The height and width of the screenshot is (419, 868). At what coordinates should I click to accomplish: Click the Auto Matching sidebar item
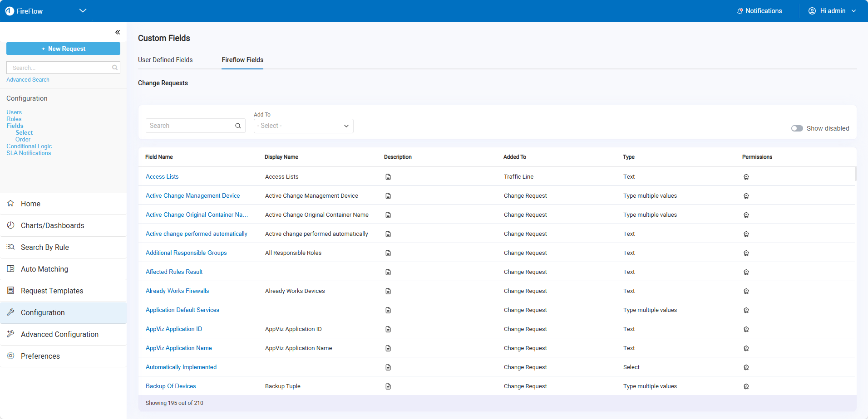[44, 269]
